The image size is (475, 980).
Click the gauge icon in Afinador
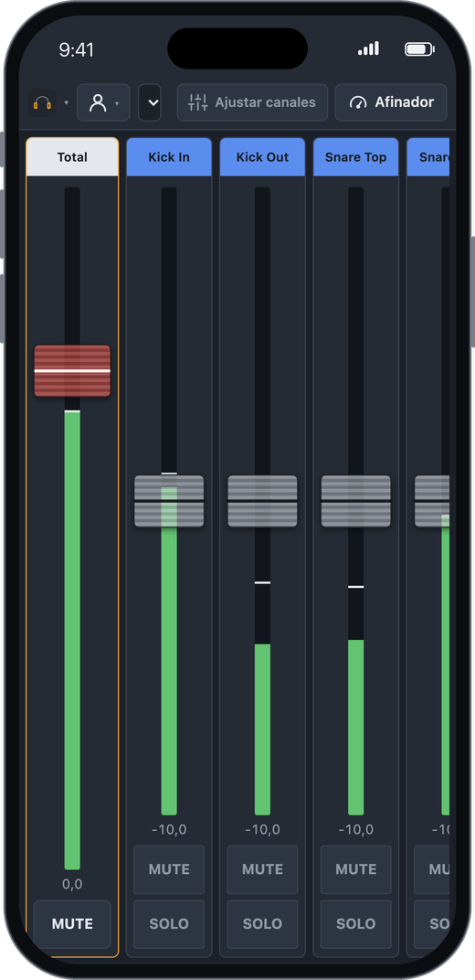pos(358,102)
